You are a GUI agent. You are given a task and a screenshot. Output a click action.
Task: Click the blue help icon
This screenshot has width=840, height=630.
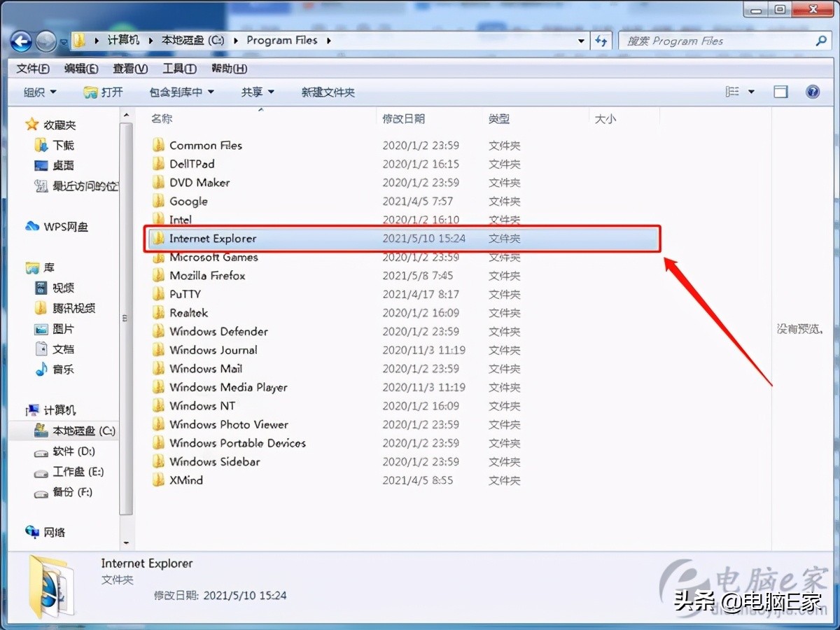pyautogui.click(x=813, y=92)
